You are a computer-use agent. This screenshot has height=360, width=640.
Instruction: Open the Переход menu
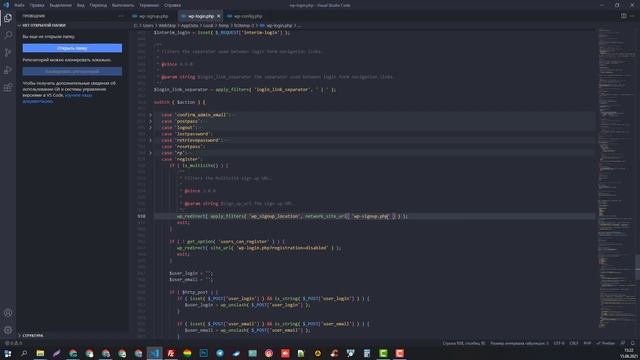[x=98, y=5]
